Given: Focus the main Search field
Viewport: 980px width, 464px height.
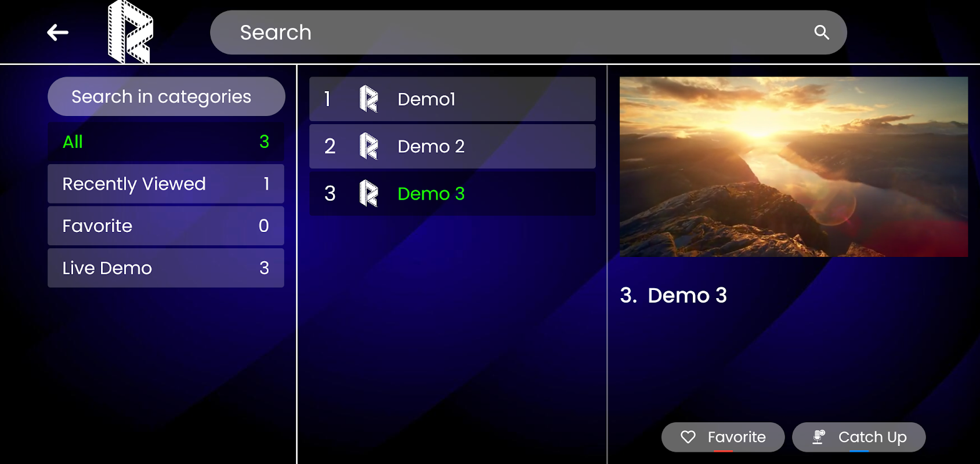Looking at the screenshot, I should point(528,32).
